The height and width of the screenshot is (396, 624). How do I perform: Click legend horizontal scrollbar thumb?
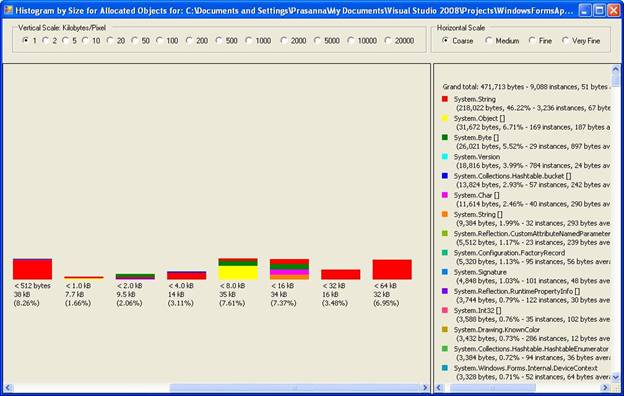tap(493, 387)
